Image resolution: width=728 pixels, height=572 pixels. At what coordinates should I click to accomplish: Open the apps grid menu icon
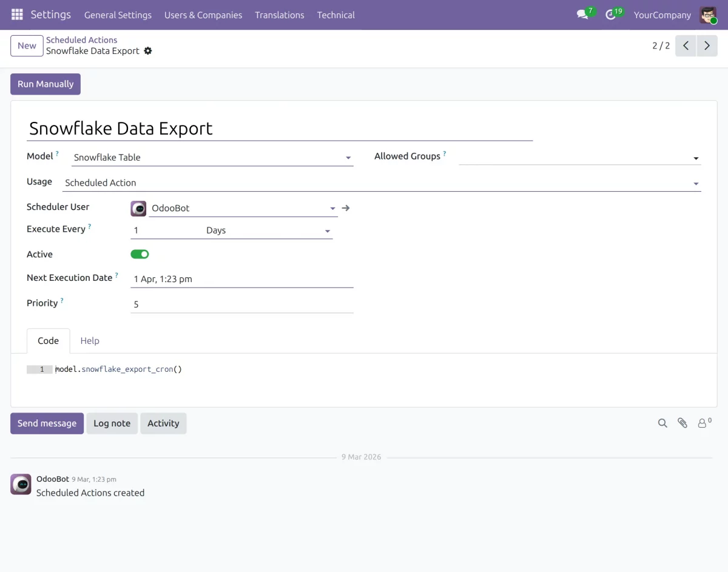coord(17,15)
